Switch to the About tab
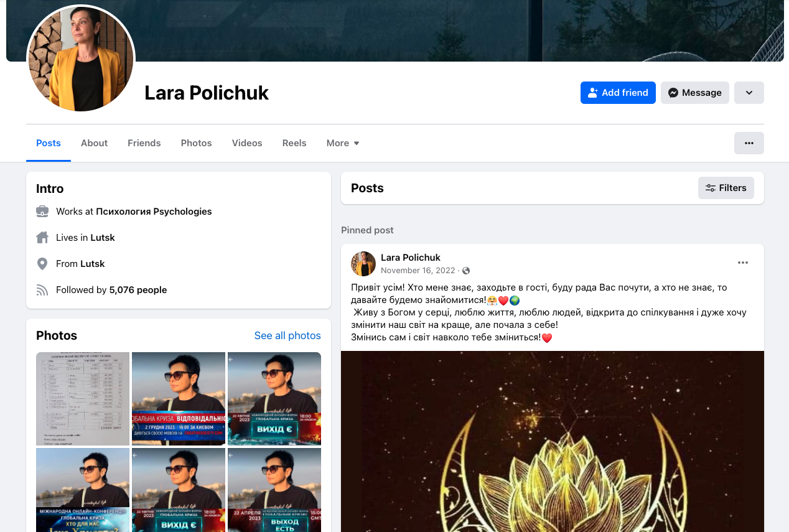789x532 pixels. 94,143
